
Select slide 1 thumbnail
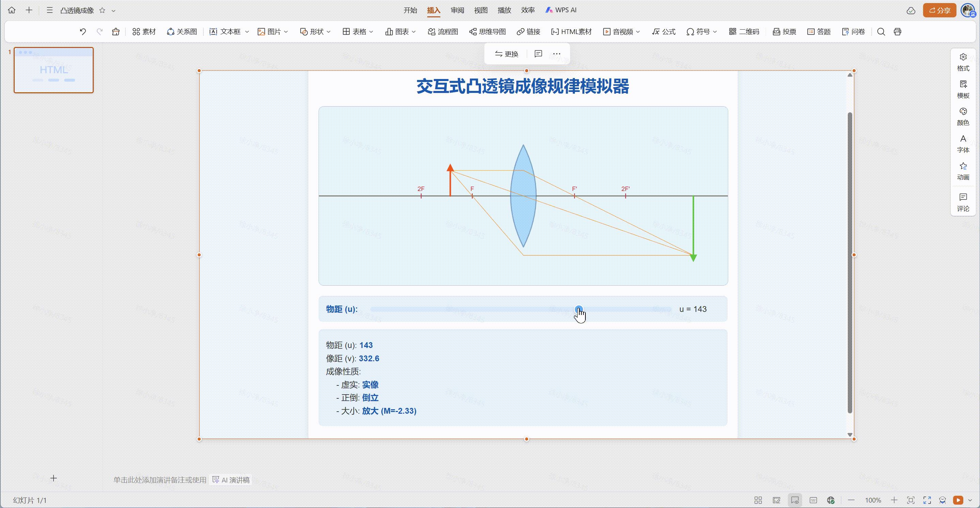pyautogui.click(x=53, y=70)
